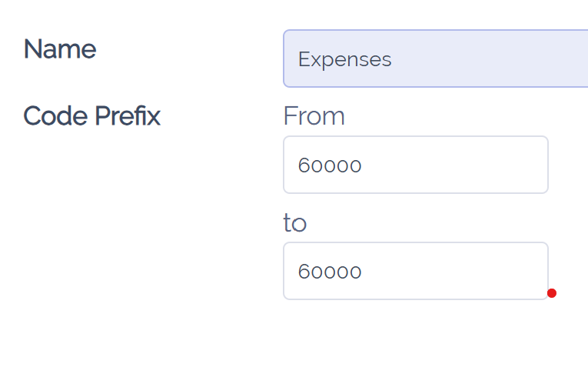Click the red dot beside the 'to' field
Screen dimensions: 588x374
(551, 293)
